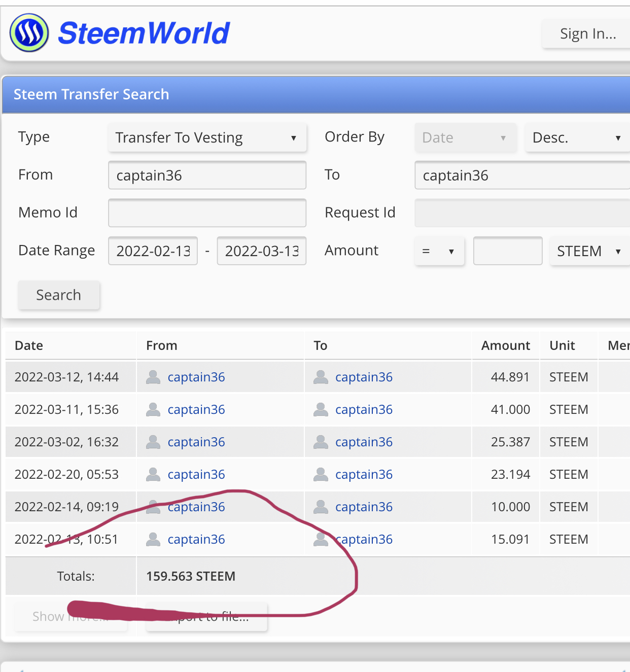Screen dimensions: 630x672
Task: Select the totals value 159.563 STEEM
Action: [191, 577]
